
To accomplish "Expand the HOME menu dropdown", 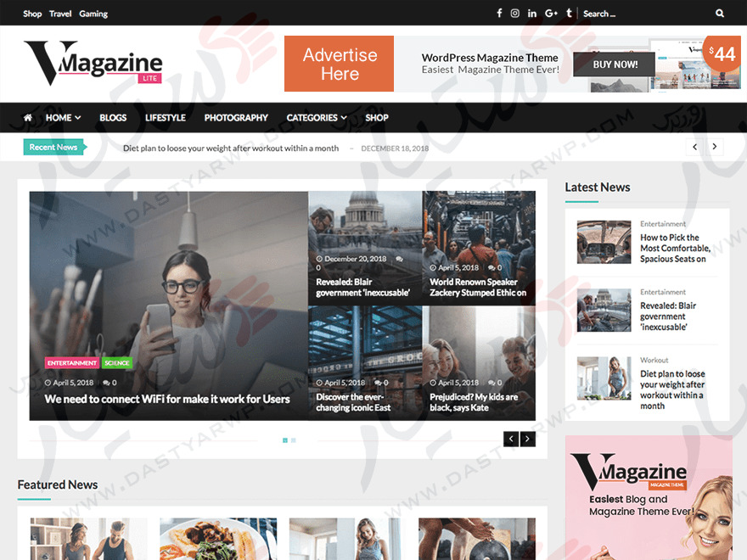I will pos(63,118).
